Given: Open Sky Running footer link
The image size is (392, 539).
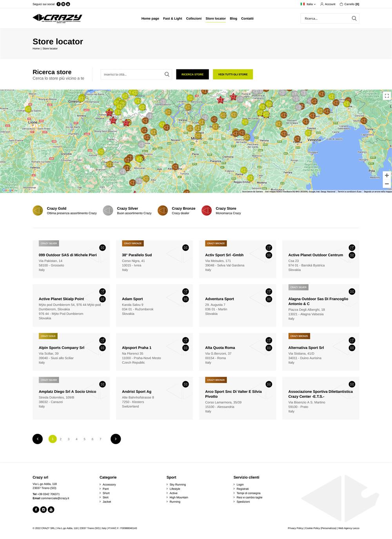Looking at the screenshot, I should [x=178, y=485].
